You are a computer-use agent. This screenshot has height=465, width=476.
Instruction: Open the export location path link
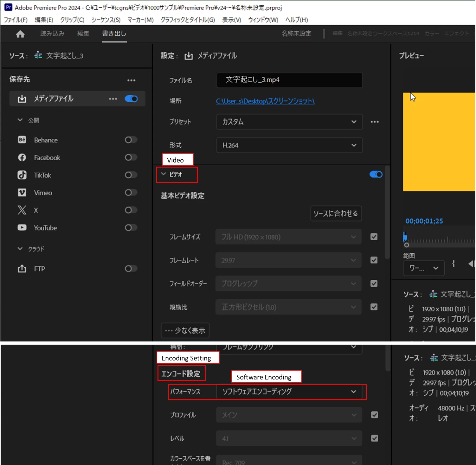tap(265, 101)
